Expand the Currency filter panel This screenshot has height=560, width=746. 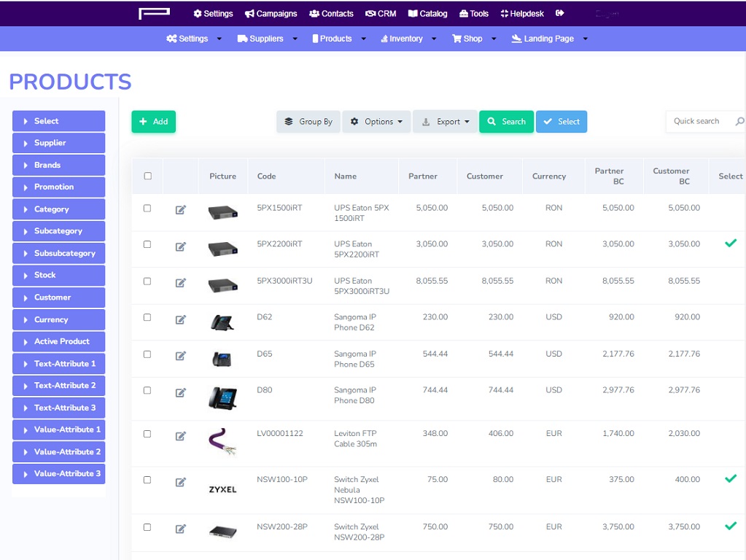(58, 319)
